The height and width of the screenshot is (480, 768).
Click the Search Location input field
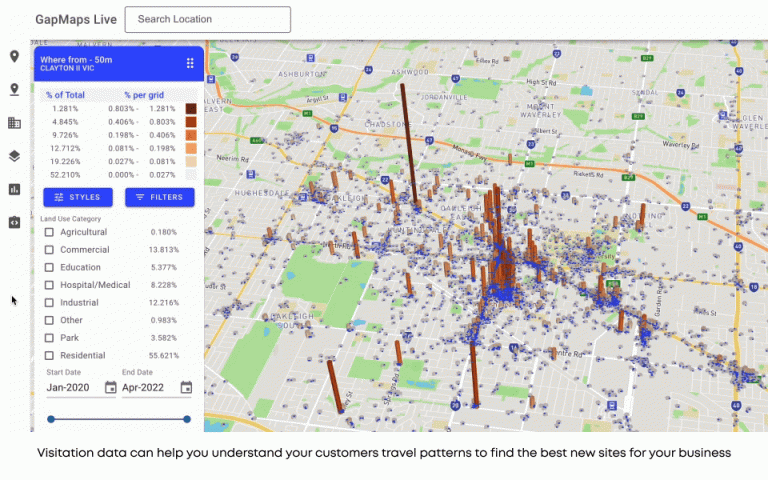(207, 19)
